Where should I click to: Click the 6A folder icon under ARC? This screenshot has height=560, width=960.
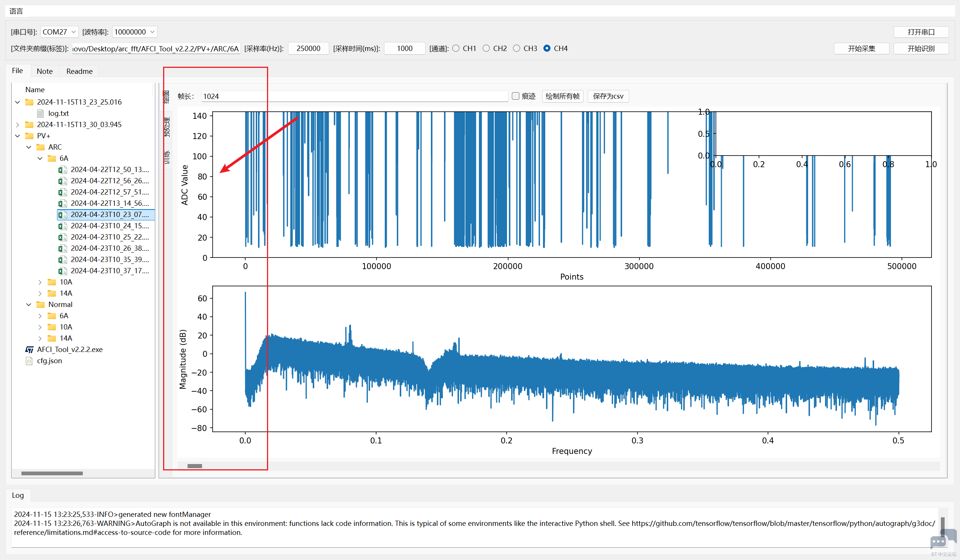(x=51, y=159)
